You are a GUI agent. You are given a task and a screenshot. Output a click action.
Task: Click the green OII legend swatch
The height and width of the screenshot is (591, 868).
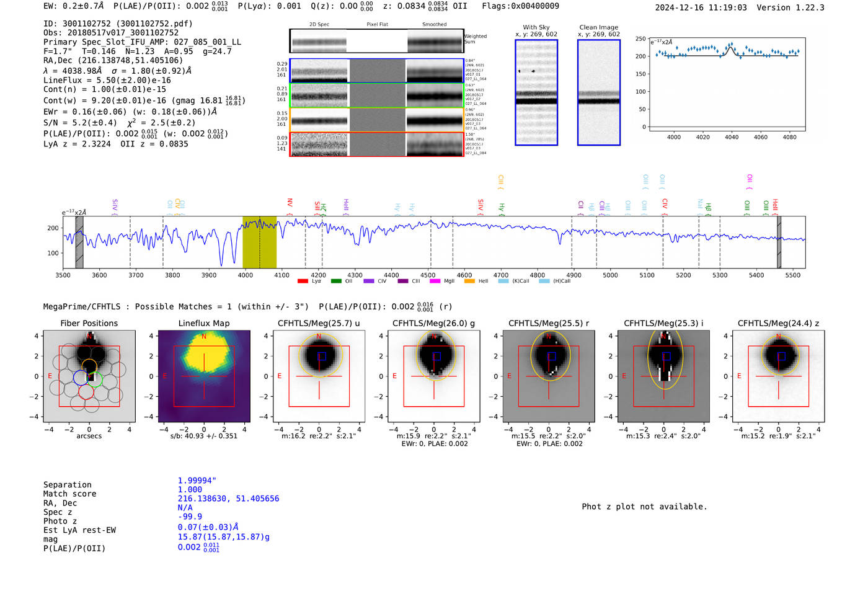coord(336,282)
